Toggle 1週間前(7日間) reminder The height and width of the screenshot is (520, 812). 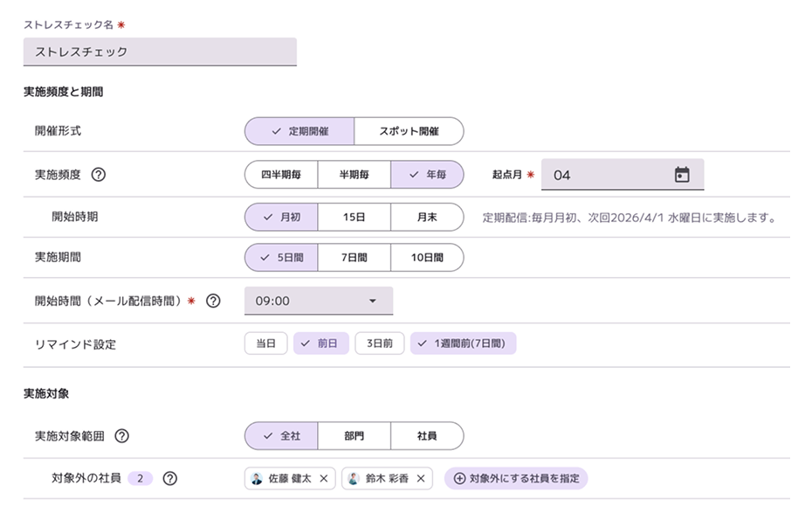click(x=464, y=343)
